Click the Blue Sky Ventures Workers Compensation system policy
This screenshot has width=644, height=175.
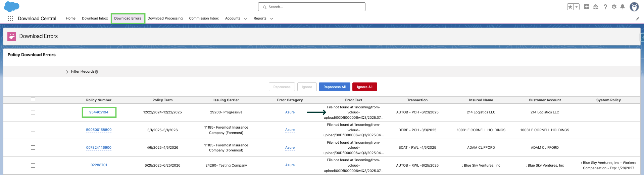point(608,166)
